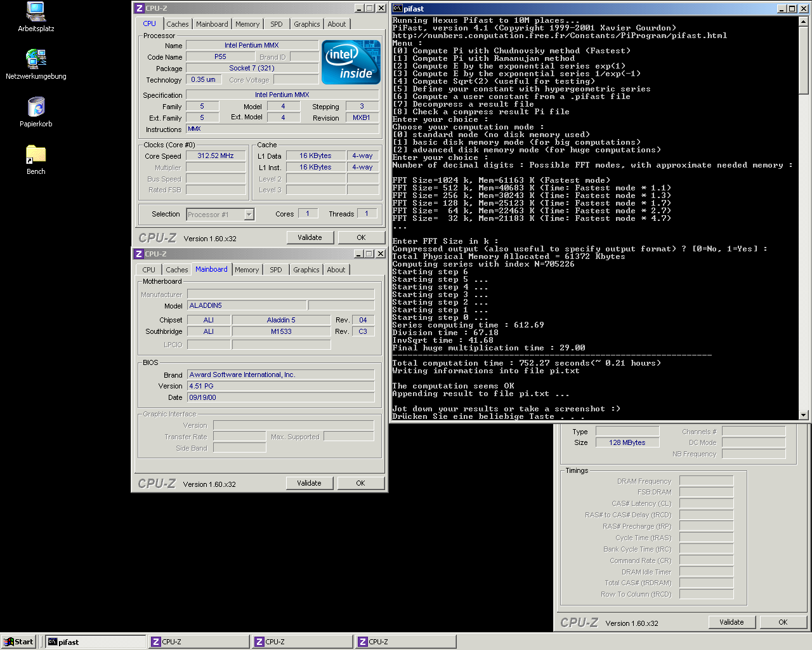The height and width of the screenshot is (650, 812).
Task: Click the BIOS Version 4.51 PG field
Action: pos(280,386)
